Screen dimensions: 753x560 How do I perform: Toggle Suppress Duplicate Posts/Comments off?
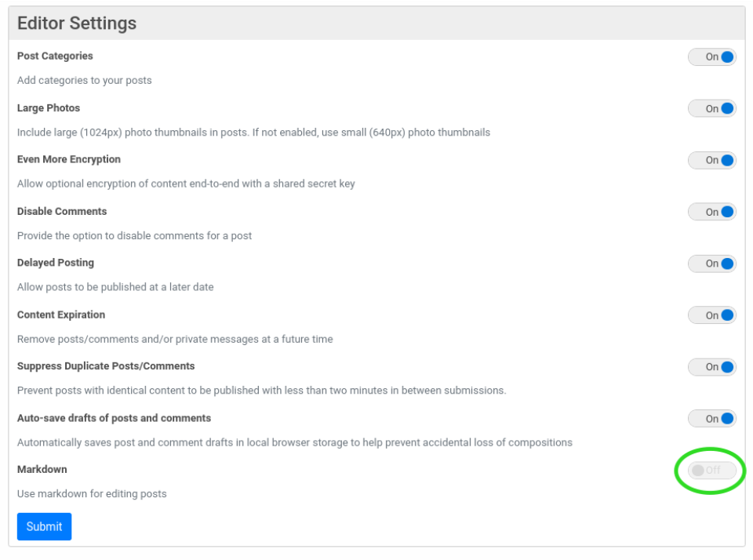[711, 367]
